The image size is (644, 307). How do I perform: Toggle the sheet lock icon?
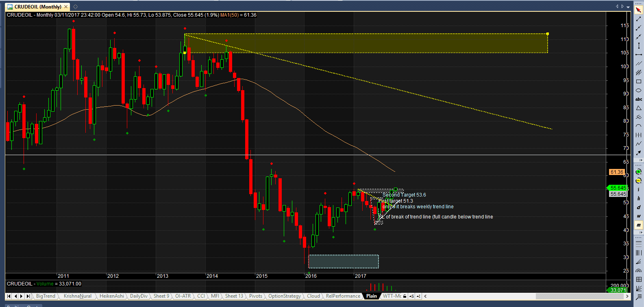tap(405, 296)
